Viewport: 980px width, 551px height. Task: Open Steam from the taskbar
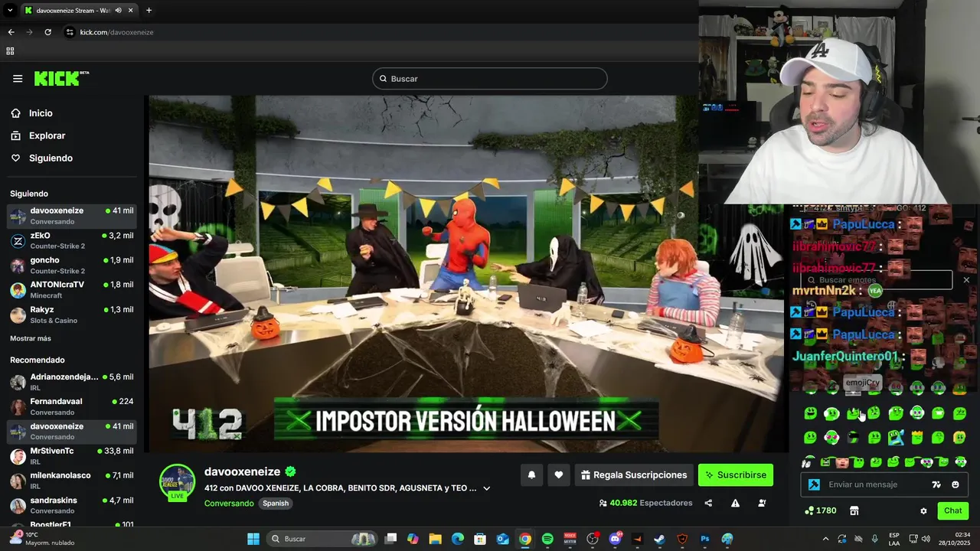click(x=660, y=539)
